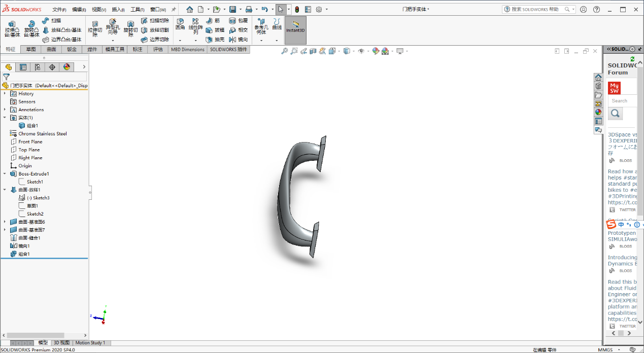This screenshot has height=353, width=644.
Task: Choose the 放样凸台/基体 loft feature
Action: (x=62, y=30)
